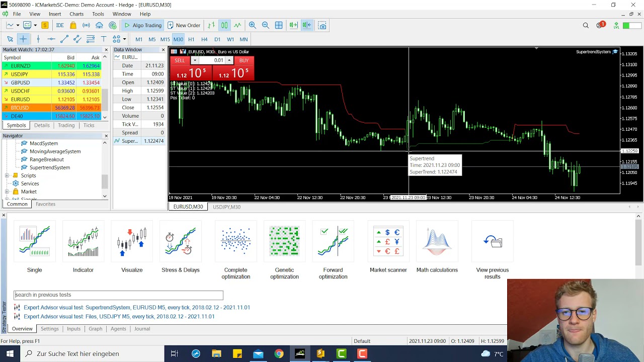The image size is (644, 362).
Task: Open View previous results
Action: point(493,242)
